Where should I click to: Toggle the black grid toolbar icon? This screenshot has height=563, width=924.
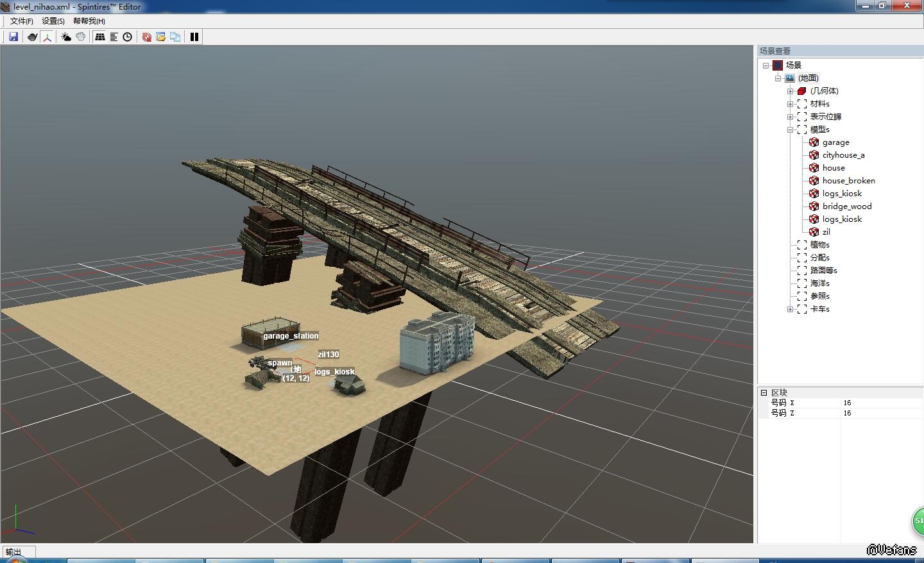tap(99, 37)
